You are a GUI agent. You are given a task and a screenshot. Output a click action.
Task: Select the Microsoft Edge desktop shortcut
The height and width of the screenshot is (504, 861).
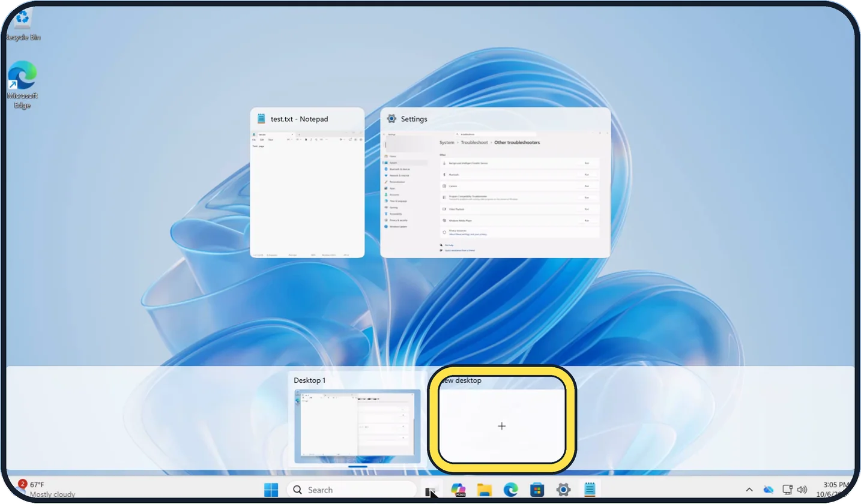point(22,85)
